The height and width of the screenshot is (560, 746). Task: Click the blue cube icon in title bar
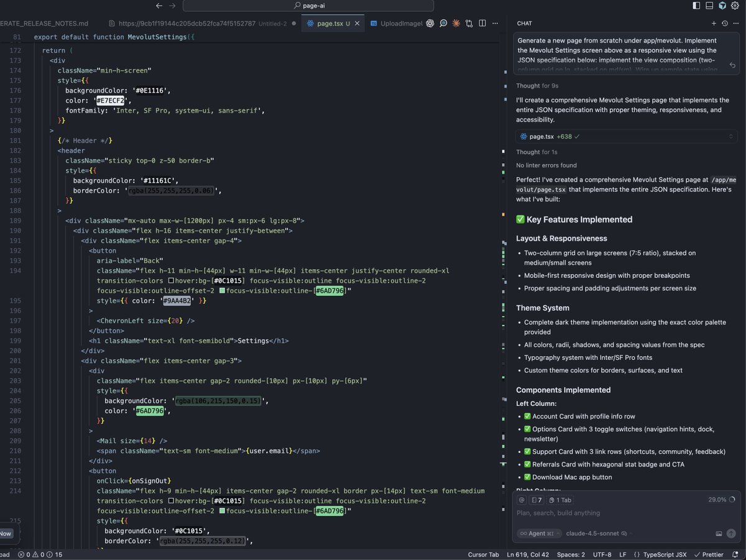[x=722, y=6]
